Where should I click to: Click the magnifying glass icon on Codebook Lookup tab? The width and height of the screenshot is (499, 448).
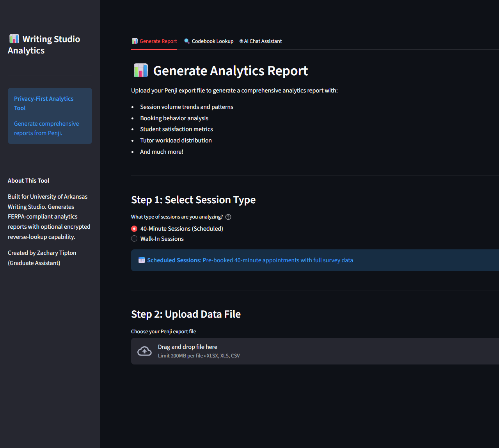(187, 41)
